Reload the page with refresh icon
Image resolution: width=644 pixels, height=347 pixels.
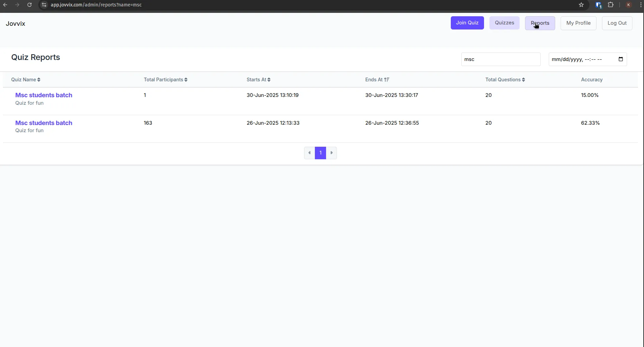click(x=29, y=5)
